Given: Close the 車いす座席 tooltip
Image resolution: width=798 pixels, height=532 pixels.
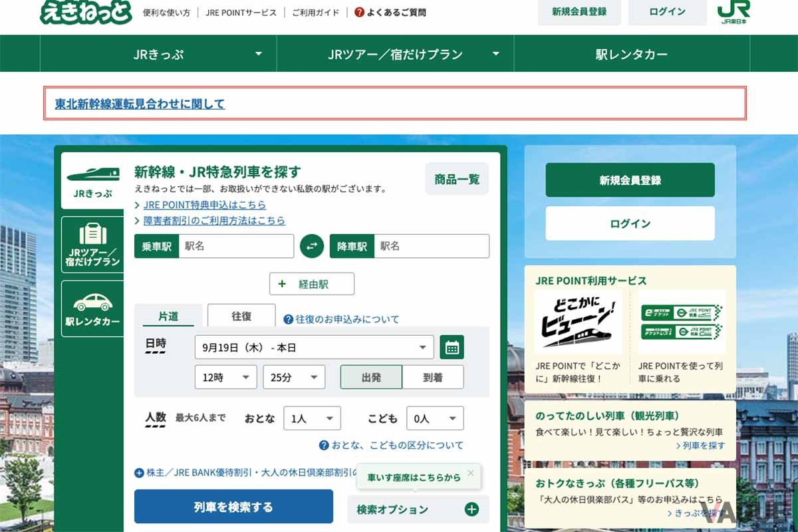Looking at the screenshot, I should tap(471, 473).
